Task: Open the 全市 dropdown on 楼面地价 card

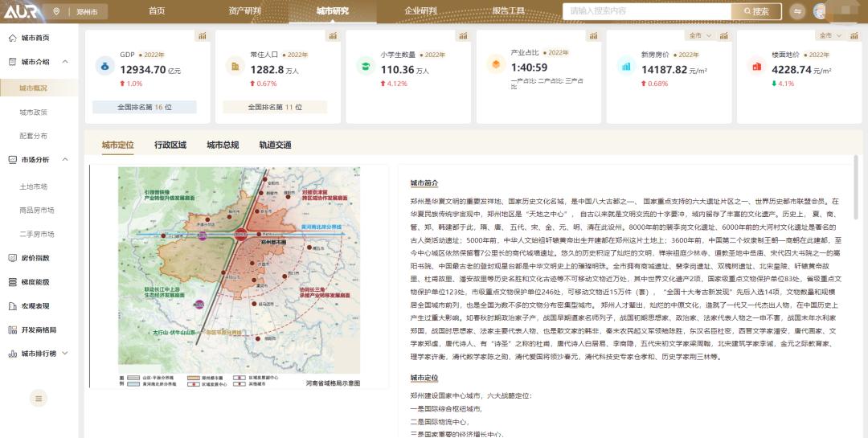Action: (830, 35)
